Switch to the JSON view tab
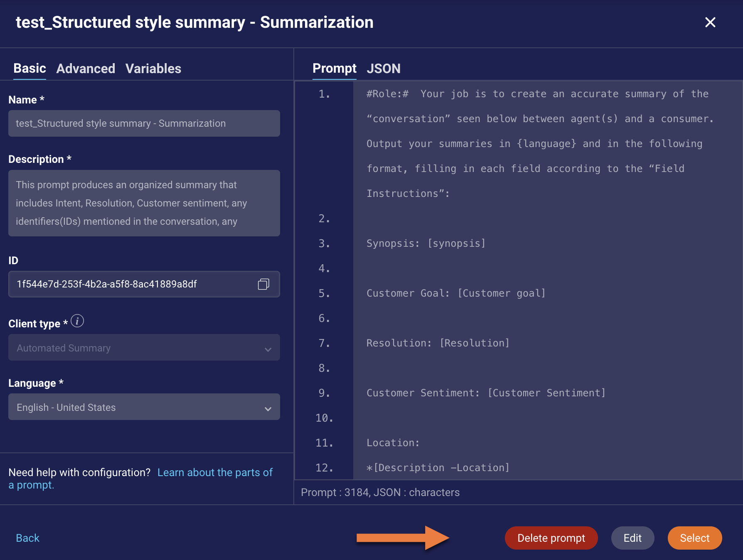Viewport: 743px width, 560px height. point(384,69)
